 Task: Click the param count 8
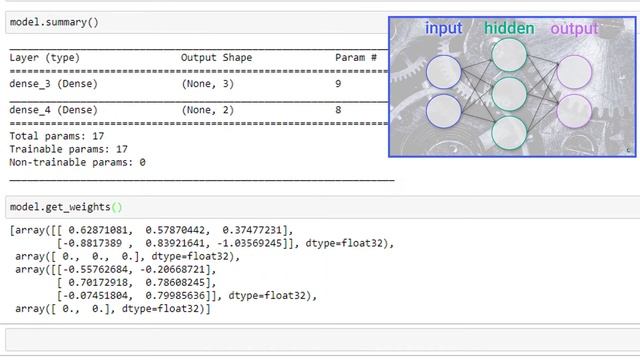click(x=338, y=110)
